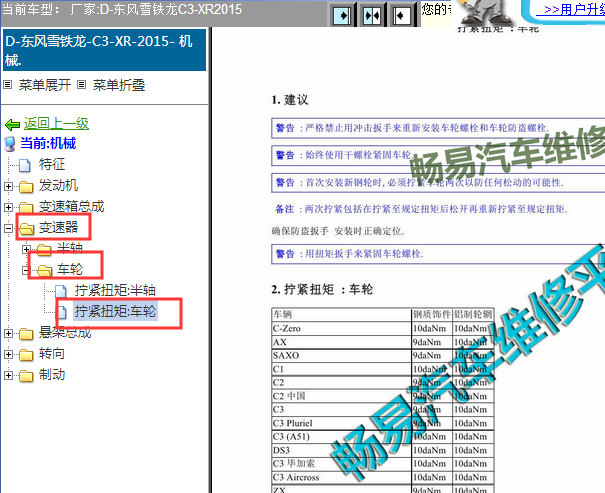Select the 变速器 tree label

[x=58, y=227]
